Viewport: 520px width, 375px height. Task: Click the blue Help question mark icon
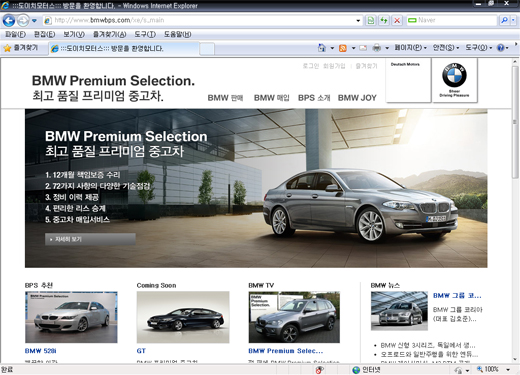[x=500, y=48]
